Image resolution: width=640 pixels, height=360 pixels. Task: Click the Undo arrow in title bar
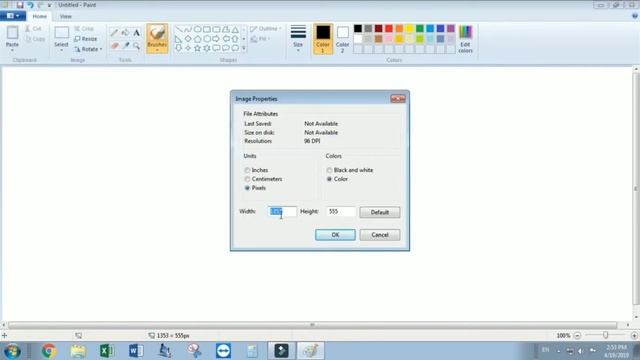point(30,5)
